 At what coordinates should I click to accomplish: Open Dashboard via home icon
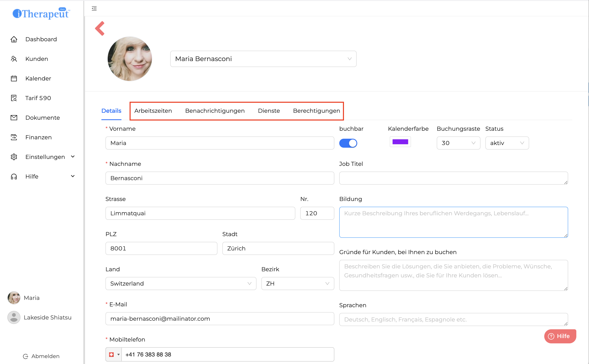click(x=14, y=39)
